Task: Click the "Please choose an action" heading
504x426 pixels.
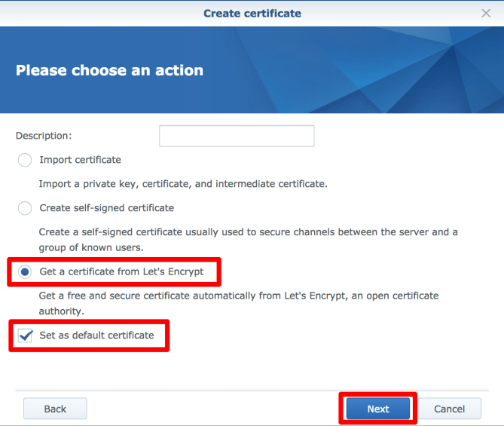Action: click(109, 70)
